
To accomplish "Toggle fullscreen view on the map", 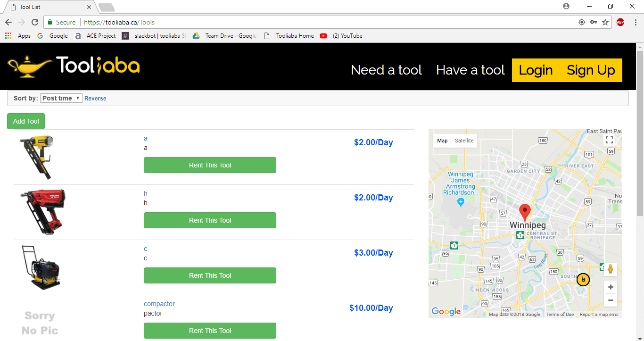I will click(609, 140).
